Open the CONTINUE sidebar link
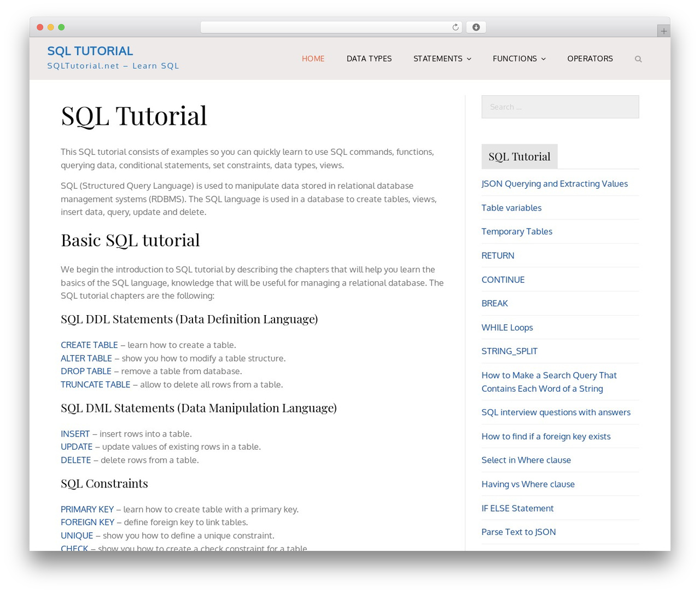The height and width of the screenshot is (593, 700). pos(503,280)
